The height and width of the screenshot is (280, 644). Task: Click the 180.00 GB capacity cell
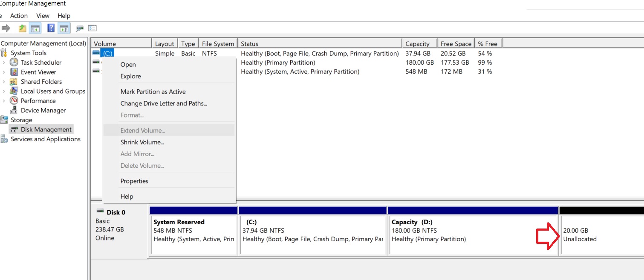[420, 63]
